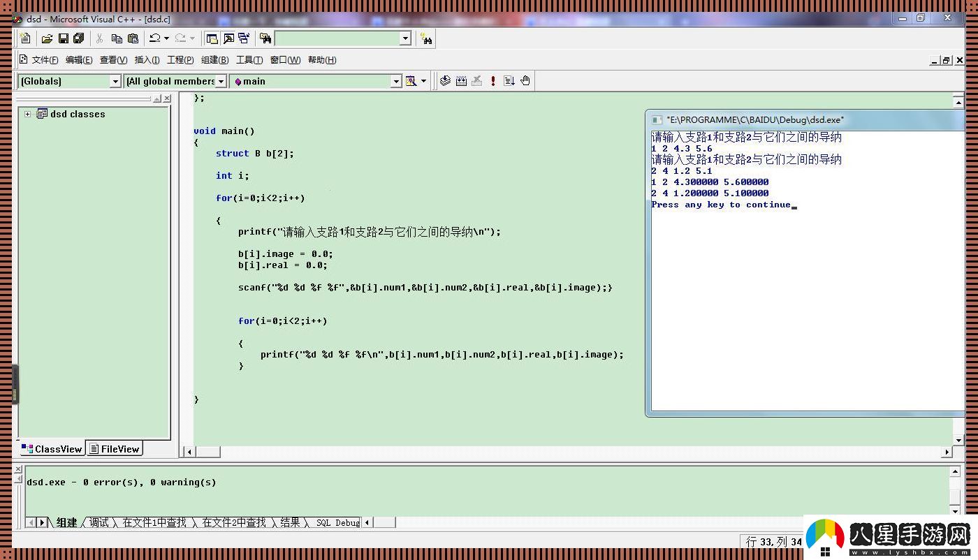
Task: Cut selection with scissors icon
Action: click(100, 38)
